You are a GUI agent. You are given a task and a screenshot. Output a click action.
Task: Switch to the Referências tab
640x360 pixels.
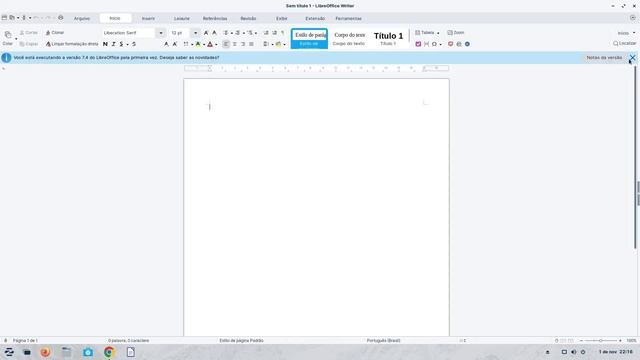tap(215, 18)
